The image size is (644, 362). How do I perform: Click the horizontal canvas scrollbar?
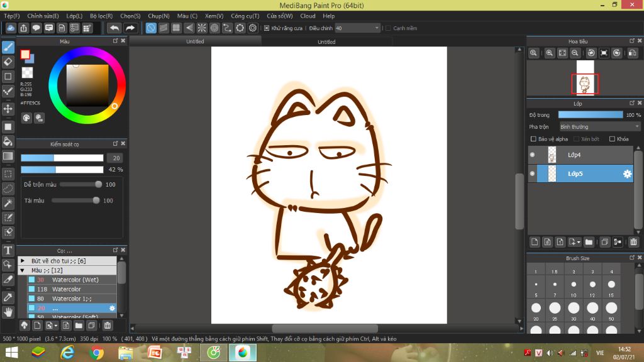coord(326,328)
